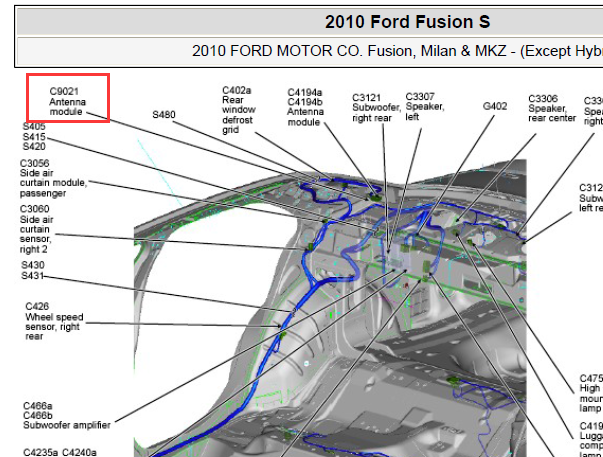This screenshot has height=457, width=603.
Task: Click the S405 S415 S420 splice labels
Action: 34,137
